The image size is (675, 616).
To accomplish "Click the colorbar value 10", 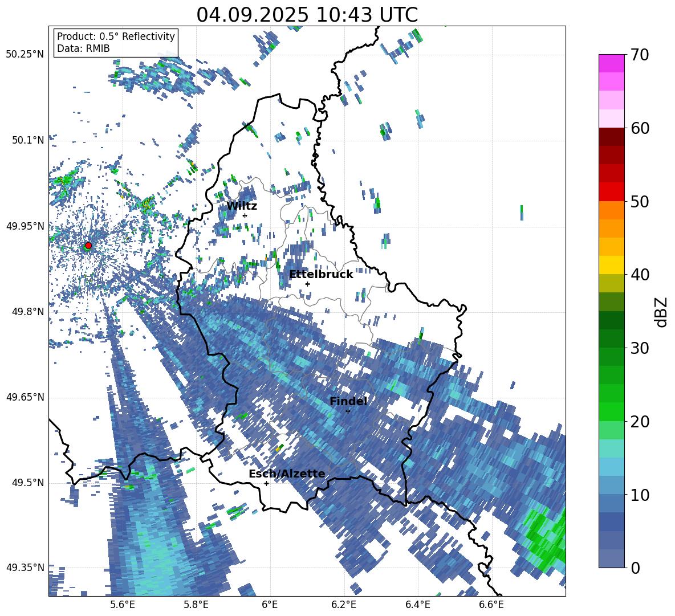I will pos(640,495).
